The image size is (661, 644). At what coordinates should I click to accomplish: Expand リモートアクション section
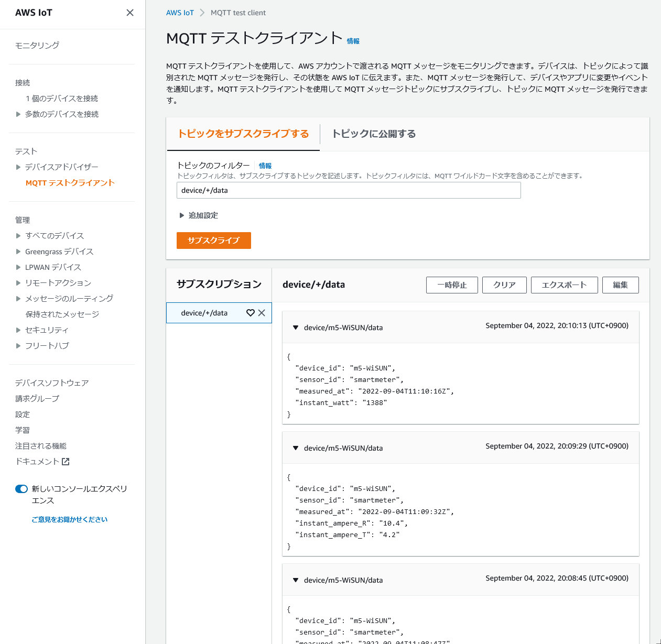click(18, 283)
